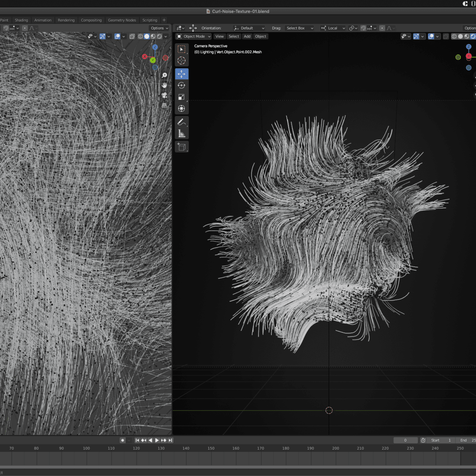Image resolution: width=476 pixels, height=476 pixels.
Task: Toggle X-ray in the left viewport header
Action: tap(132, 37)
